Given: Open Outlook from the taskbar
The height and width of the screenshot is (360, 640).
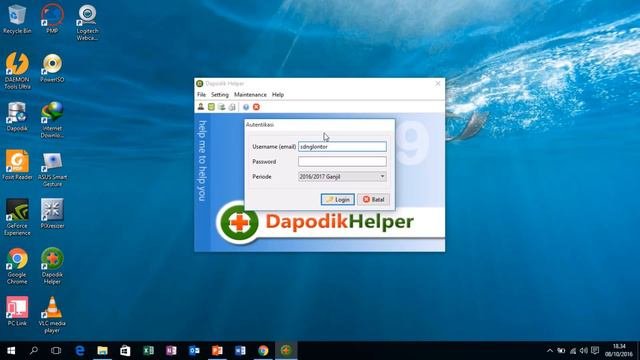Looking at the screenshot, I should pyautogui.click(x=194, y=351).
